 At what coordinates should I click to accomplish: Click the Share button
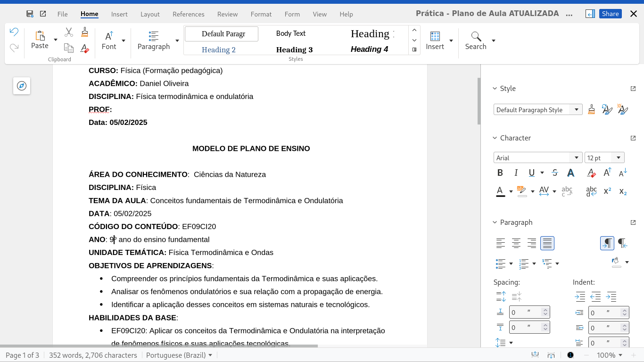[x=610, y=14]
